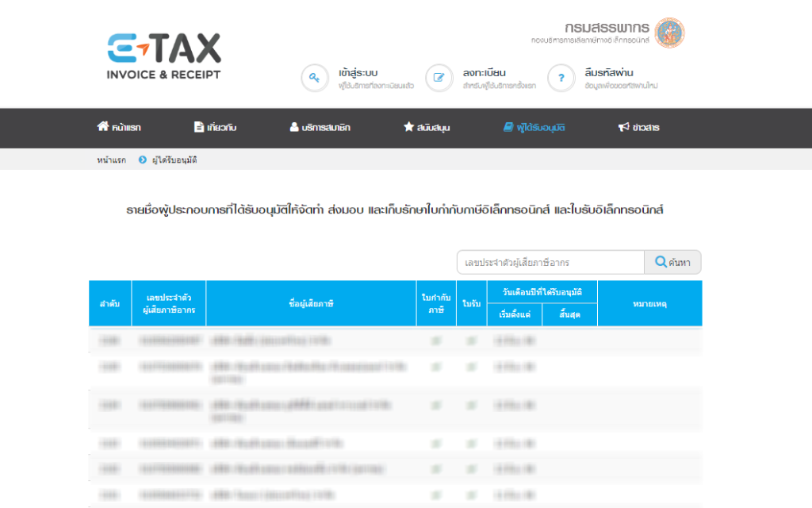The width and height of the screenshot is (812, 508).
Task: Click the pencil icon beside ลงทะเบียน
Action: click(x=439, y=78)
